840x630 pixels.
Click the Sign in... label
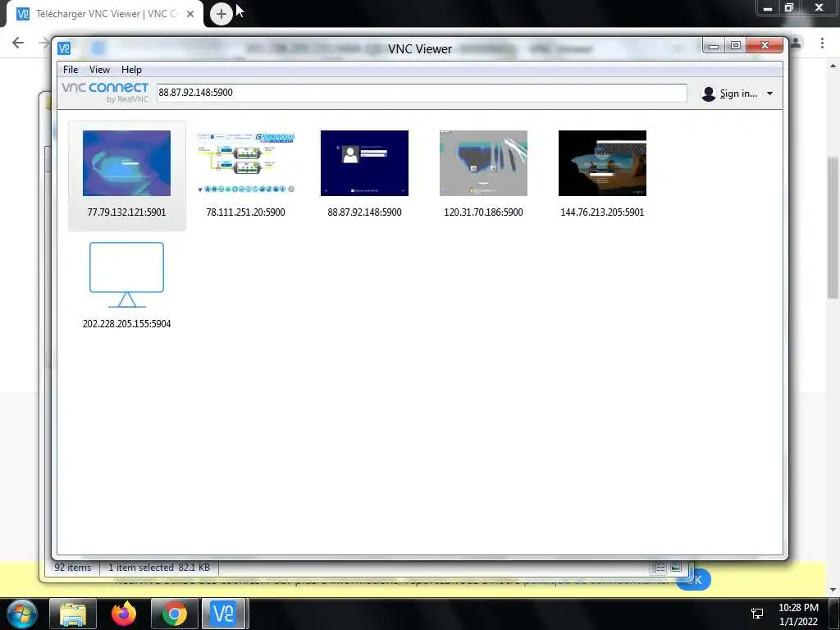coord(738,94)
